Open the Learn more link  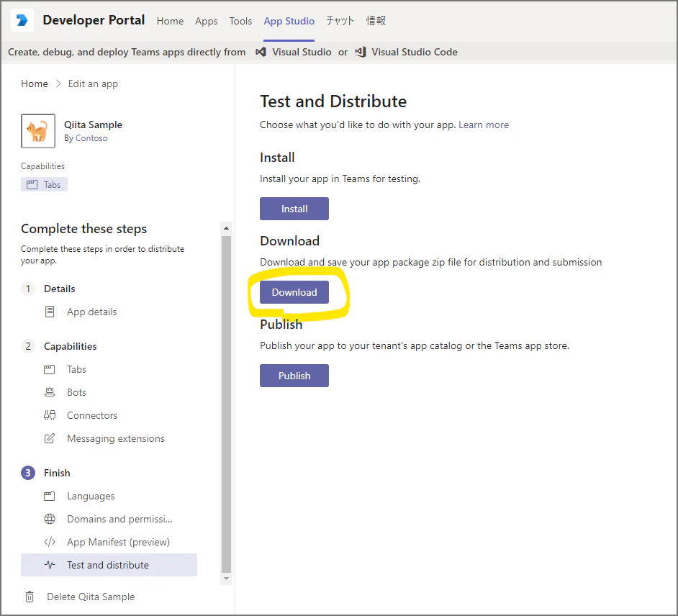[484, 124]
